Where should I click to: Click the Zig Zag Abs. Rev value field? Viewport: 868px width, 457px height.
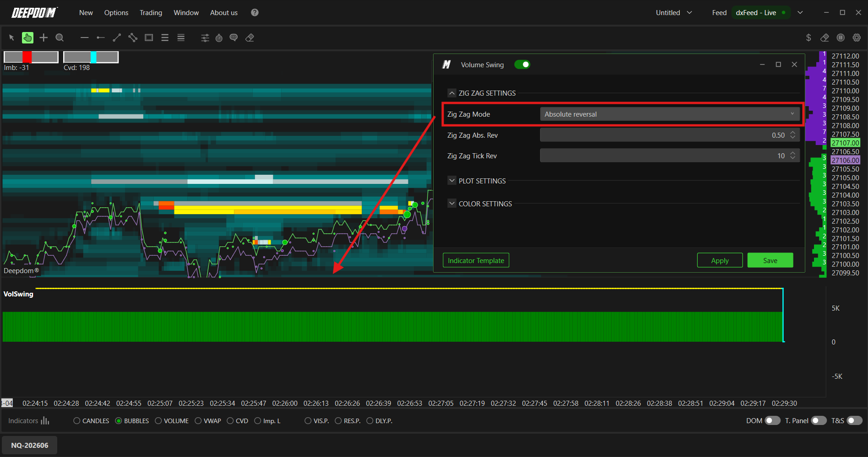[x=670, y=135]
